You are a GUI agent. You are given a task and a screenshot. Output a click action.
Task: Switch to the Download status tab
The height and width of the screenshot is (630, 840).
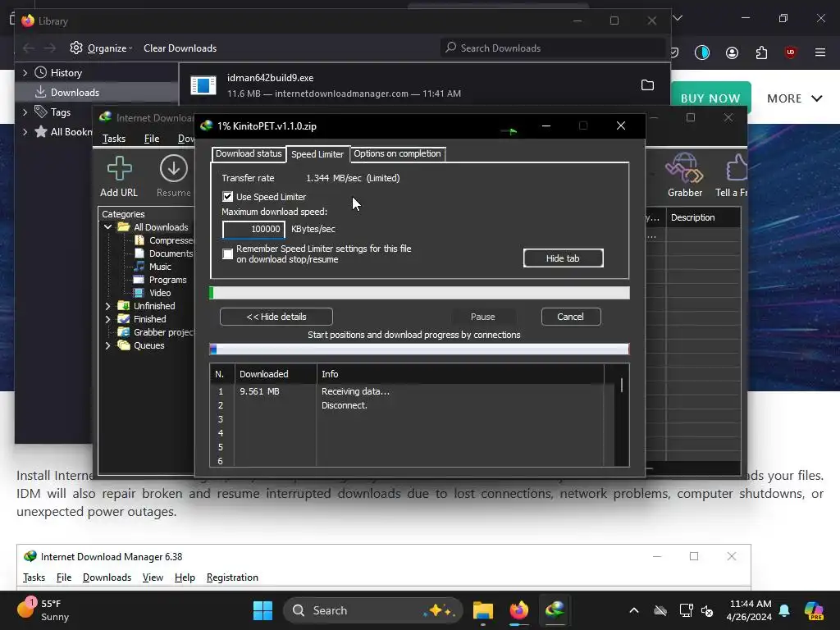click(249, 153)
